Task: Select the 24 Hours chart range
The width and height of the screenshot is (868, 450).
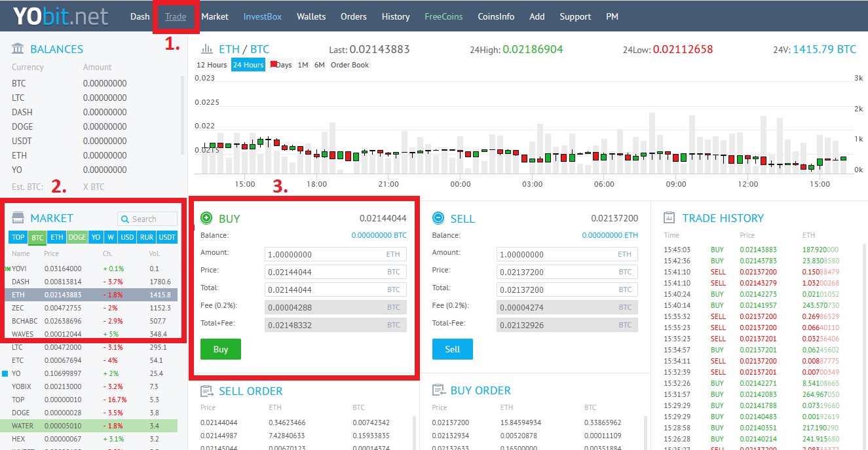Action: pyautogui.click(x=248, y=65)
